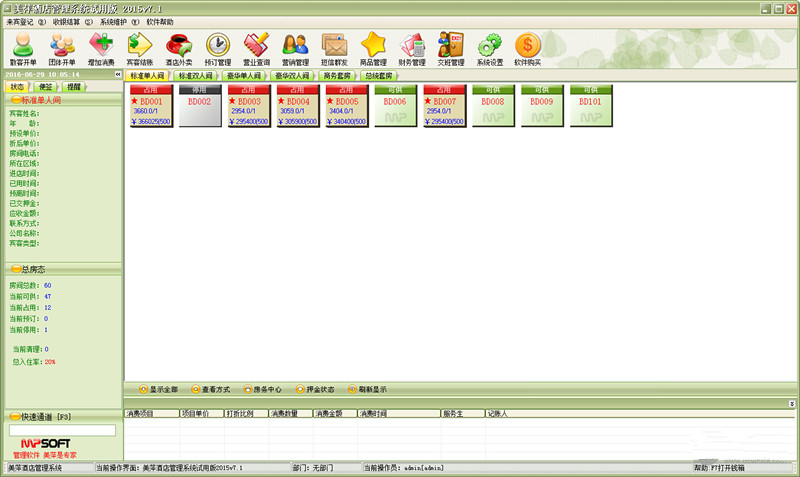Open 短信群发 SMS messaging
This screenshot has width=800, height=477.
tap(334, 48)
